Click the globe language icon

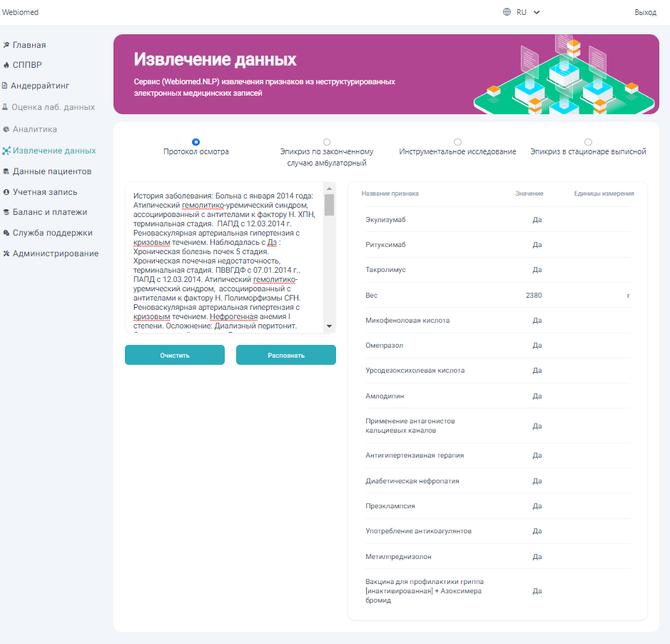[x=507, y=12]
